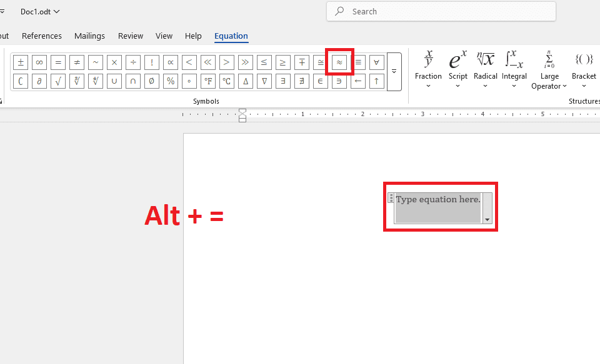Open the Radical structures dropdown
The height and width of the screenshot is (364, 600).
[485, 69]
